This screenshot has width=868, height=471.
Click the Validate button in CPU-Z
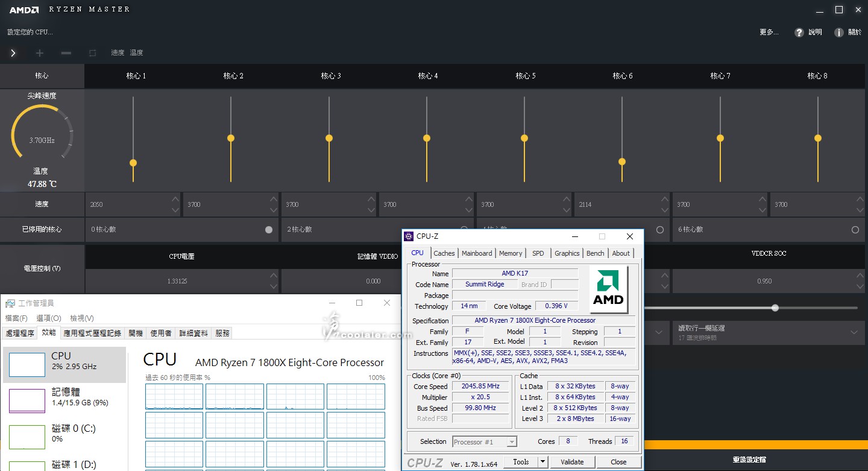572,462
